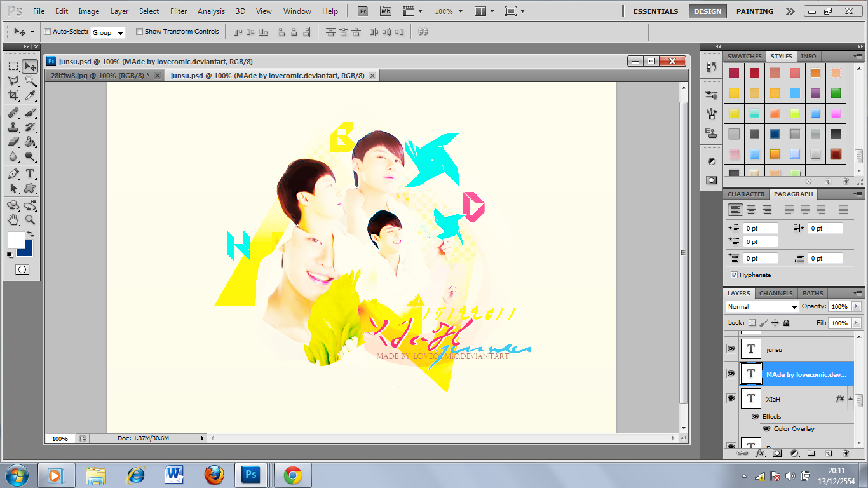Switch to the Character tab
Screen dimensions: 868x488
pyautogui.click(x=746, y=194)
